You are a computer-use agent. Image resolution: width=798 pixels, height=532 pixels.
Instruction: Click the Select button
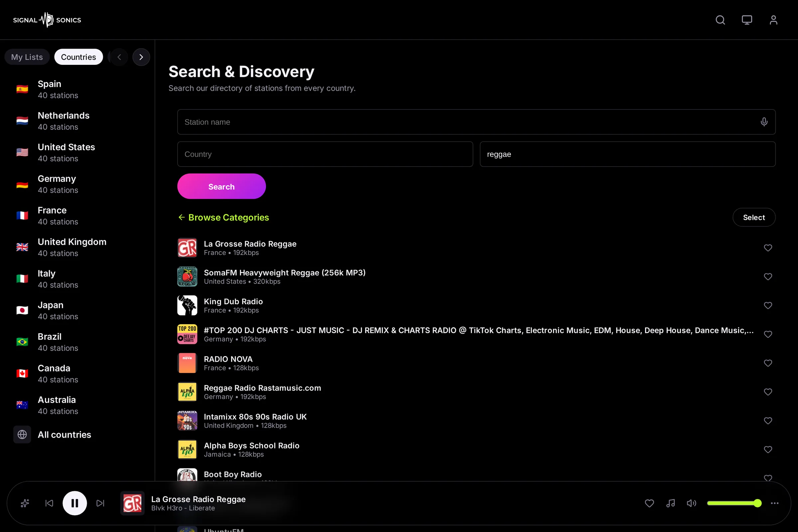pos(754,217)
